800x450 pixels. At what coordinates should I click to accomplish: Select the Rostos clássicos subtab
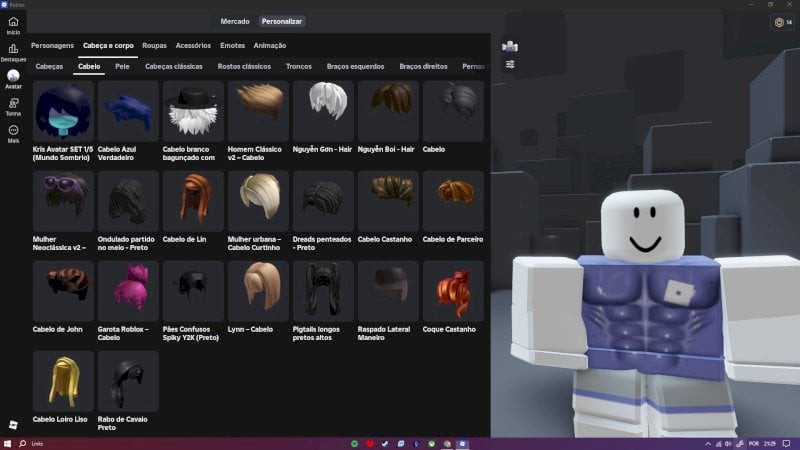click(244, 66)
